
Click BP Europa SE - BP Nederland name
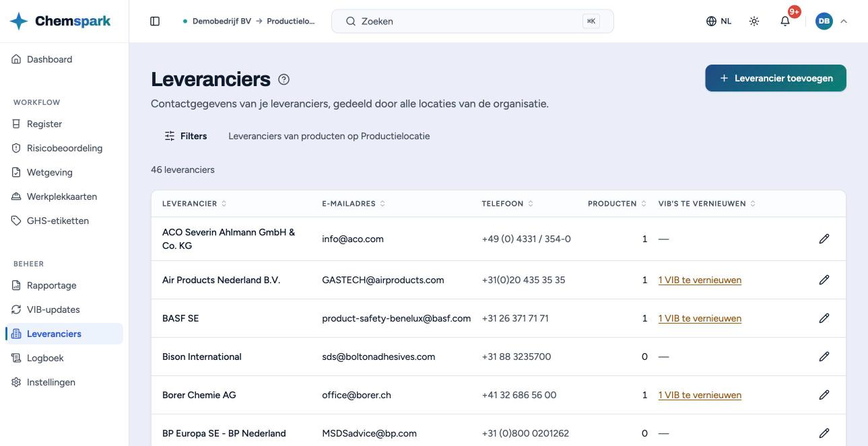pyautogui.click(x=224, y=433)
